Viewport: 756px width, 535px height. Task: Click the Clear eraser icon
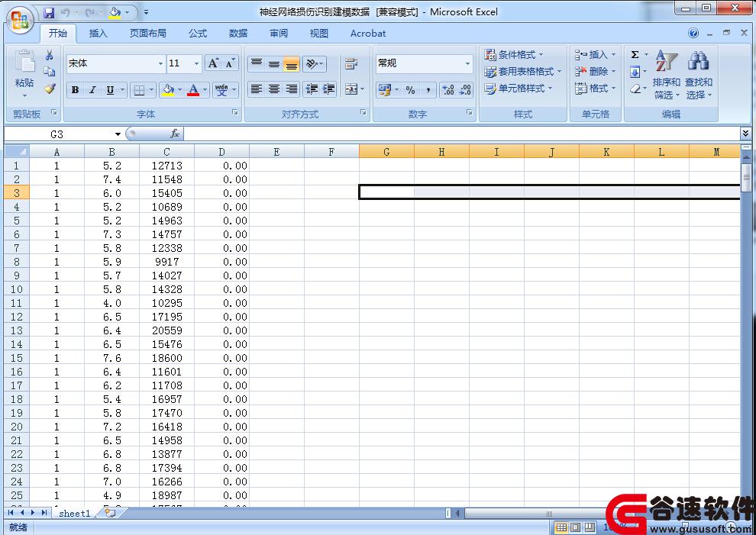[x=635, y=89]
